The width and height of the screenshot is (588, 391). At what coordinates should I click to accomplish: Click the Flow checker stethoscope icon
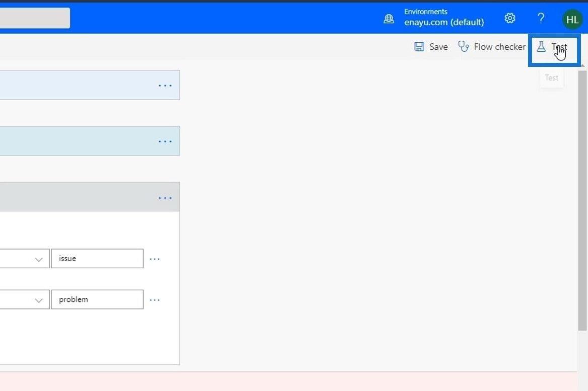pyautogui.click(x=464, y=46)
